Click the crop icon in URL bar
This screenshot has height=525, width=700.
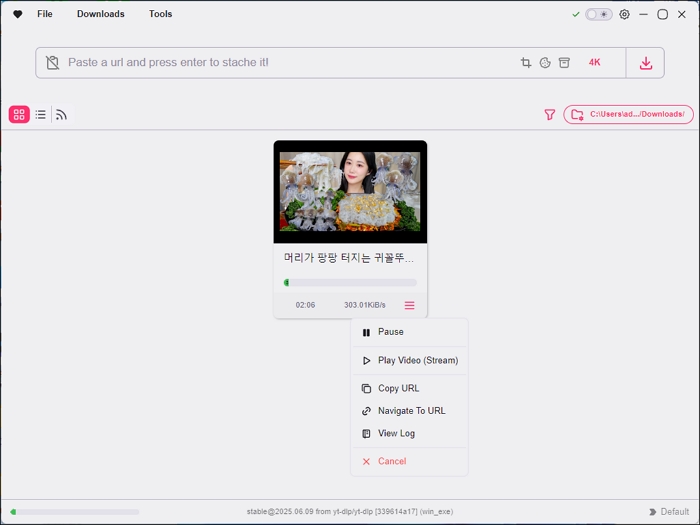526,62
